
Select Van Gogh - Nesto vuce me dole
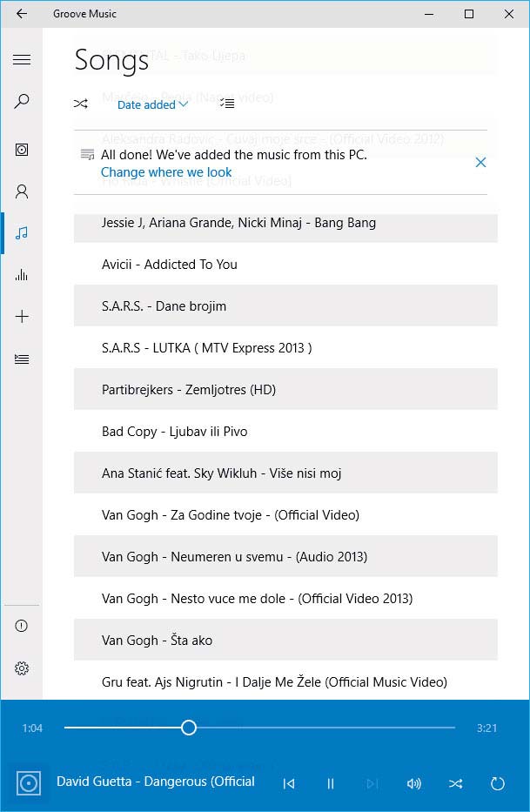pos(285,598)
